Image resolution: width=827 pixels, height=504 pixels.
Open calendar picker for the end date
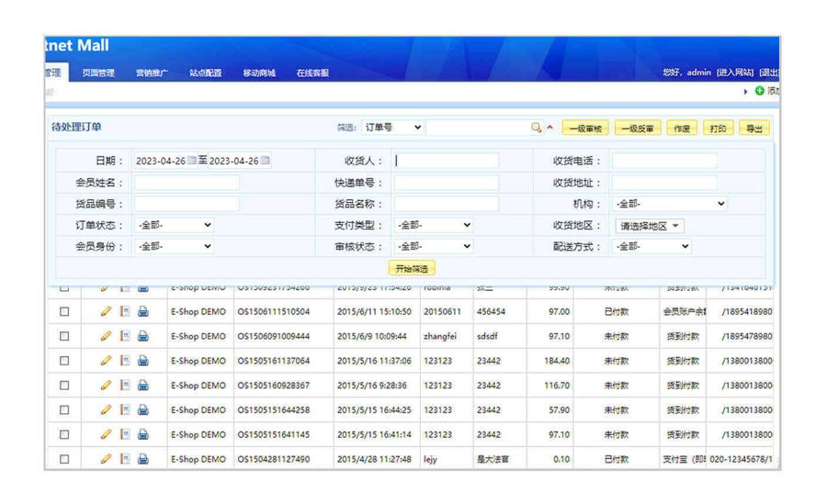tap(266, 161)
